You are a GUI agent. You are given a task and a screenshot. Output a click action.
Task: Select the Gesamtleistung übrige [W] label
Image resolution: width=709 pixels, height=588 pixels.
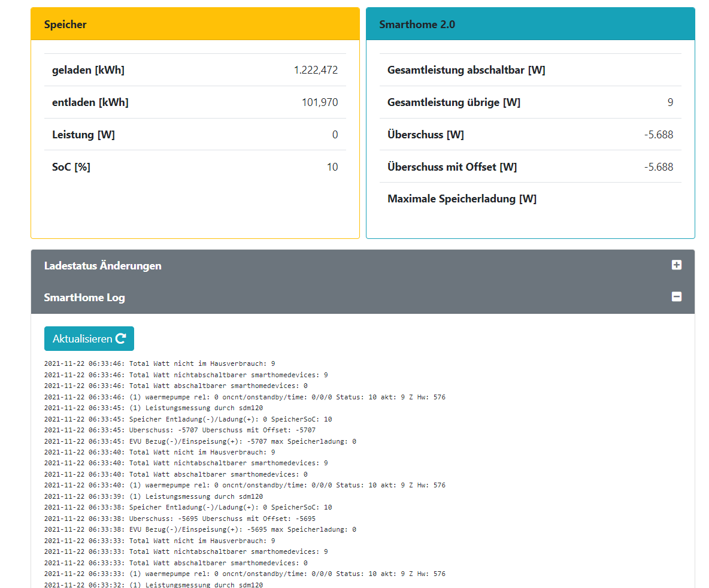453,102
